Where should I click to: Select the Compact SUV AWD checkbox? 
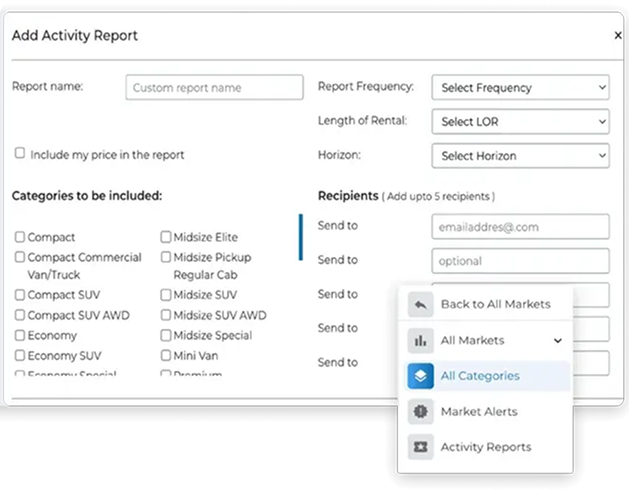pyautogui.click(x=20, y=315)
